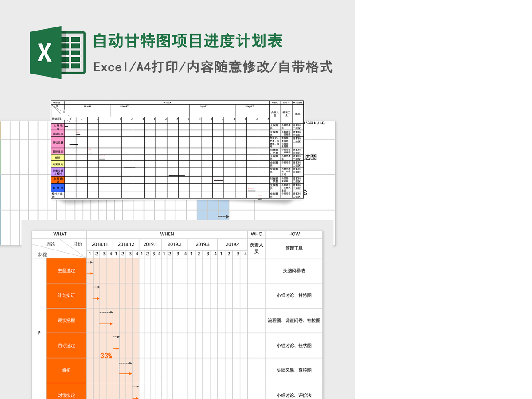Click the 小组讨论、甘特图 tool cell
The image size is (532, 399).
[294, 296]
